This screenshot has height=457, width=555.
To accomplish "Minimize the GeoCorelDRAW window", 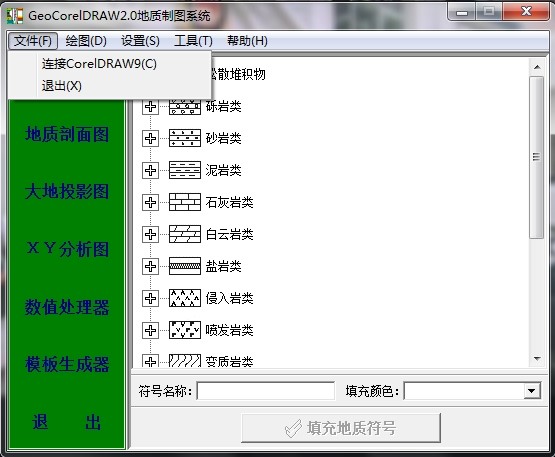I will [462, 12].
